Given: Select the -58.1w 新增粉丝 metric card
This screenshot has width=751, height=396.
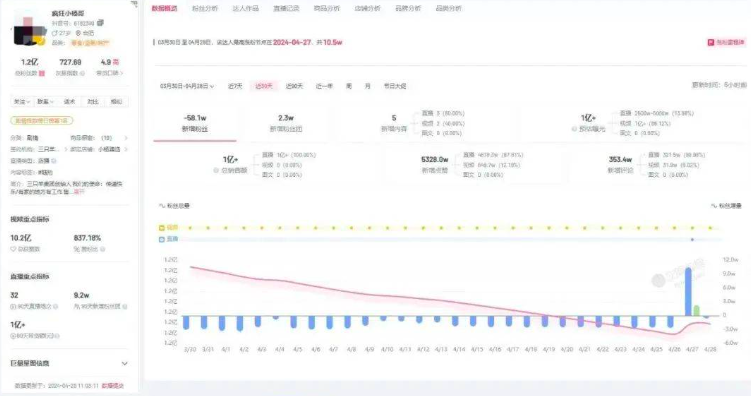Looking at the screenshot, I should pos(195,124).
